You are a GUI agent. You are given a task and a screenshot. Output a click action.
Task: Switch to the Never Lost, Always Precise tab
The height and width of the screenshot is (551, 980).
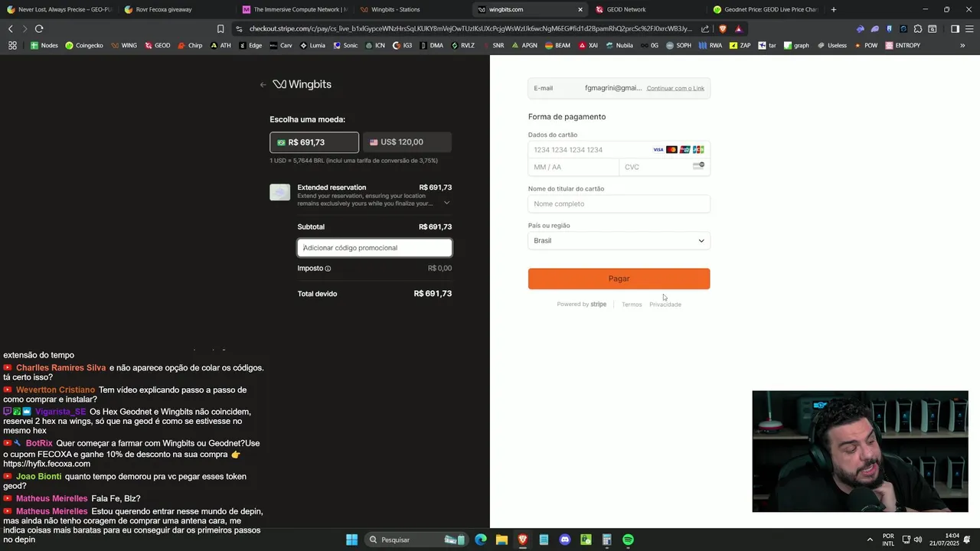click(59, 9)
